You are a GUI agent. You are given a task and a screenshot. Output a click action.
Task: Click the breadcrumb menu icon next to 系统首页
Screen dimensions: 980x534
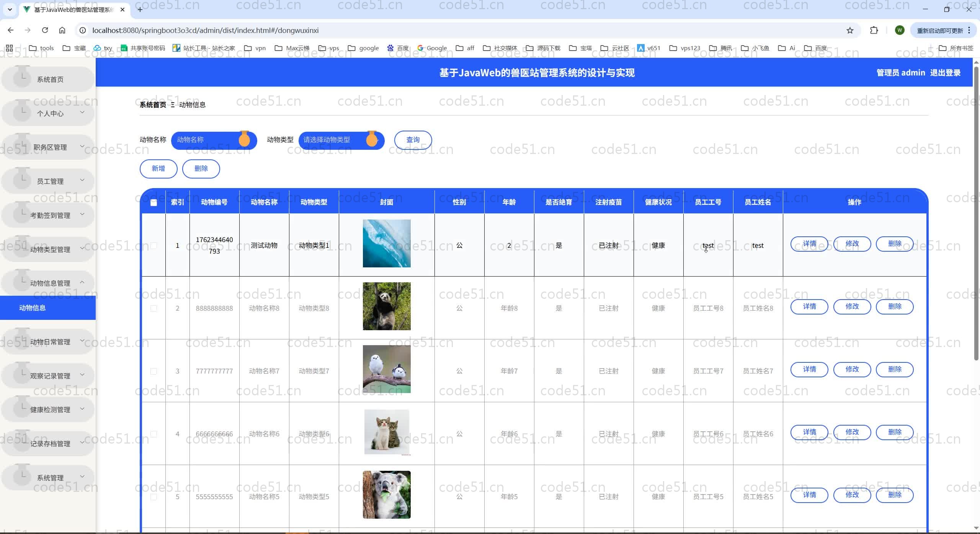click(173, 104)
